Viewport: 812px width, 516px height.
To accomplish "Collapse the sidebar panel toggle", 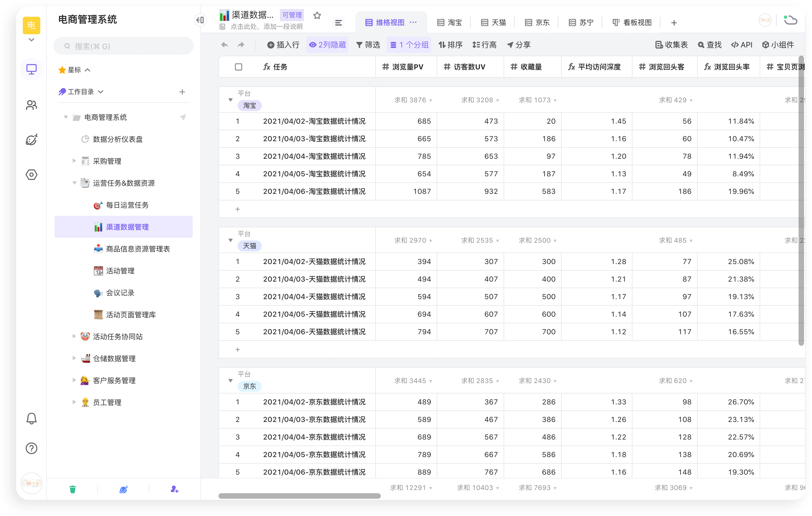I will 200,20.
